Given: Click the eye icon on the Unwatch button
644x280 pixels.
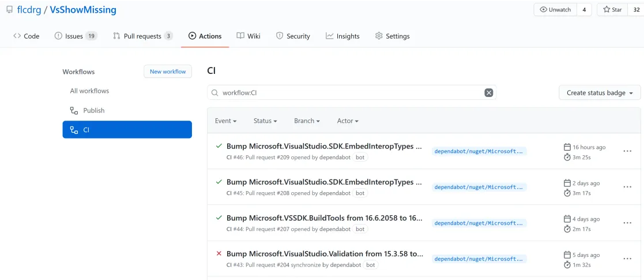Looking at the screenshot, I should tap(543, 9).
